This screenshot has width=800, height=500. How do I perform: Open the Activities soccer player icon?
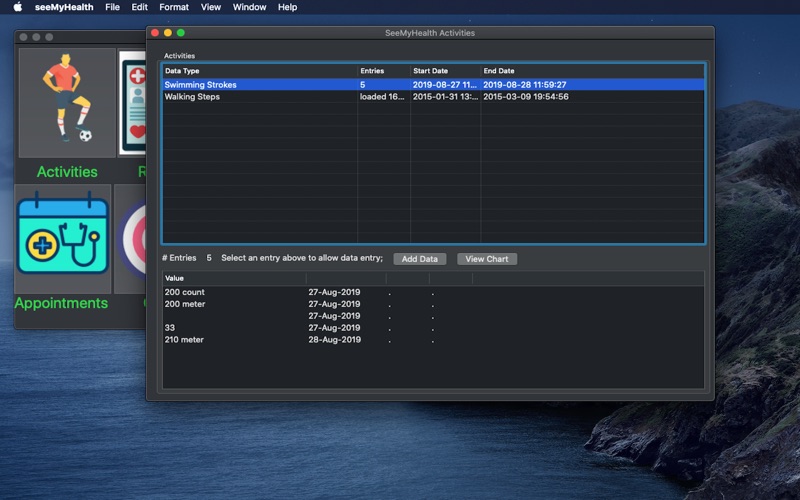(x=67, y=103)
